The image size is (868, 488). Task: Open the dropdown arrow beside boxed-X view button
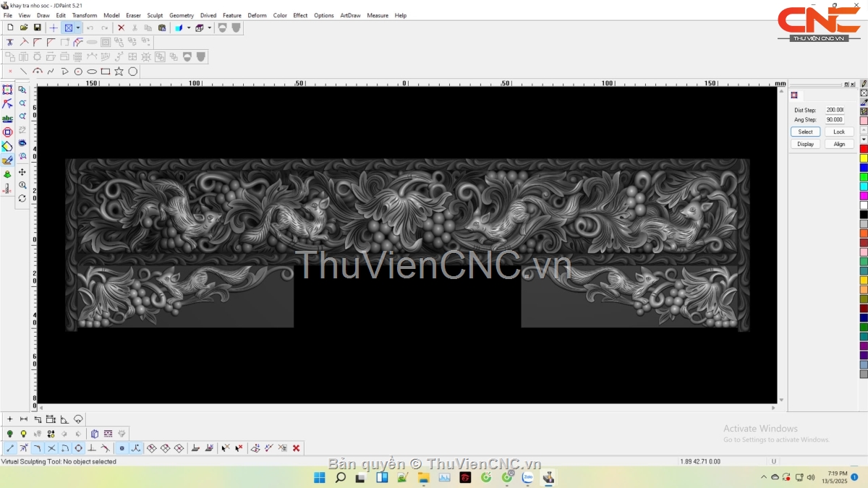tap(77, 27)
